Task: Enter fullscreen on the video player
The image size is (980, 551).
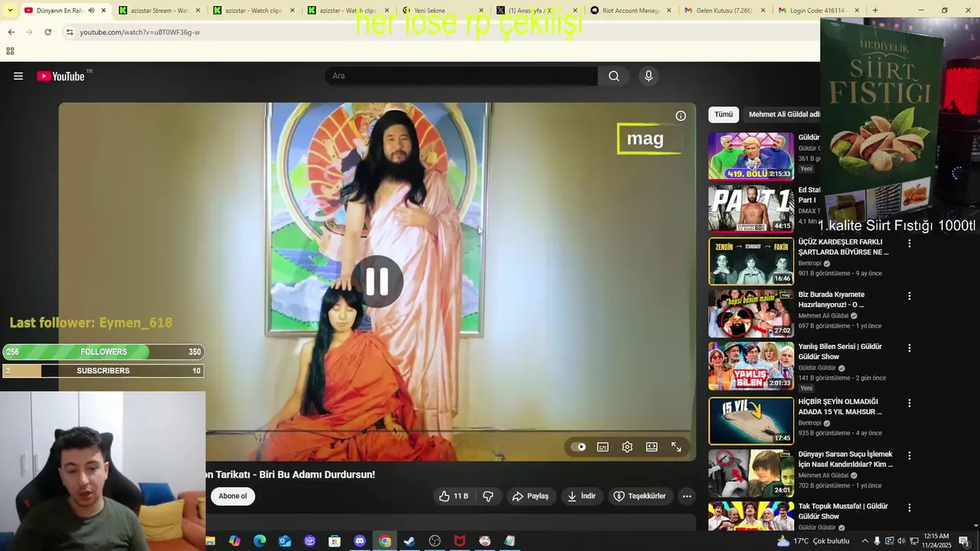Action: click(x=676, y=447)
